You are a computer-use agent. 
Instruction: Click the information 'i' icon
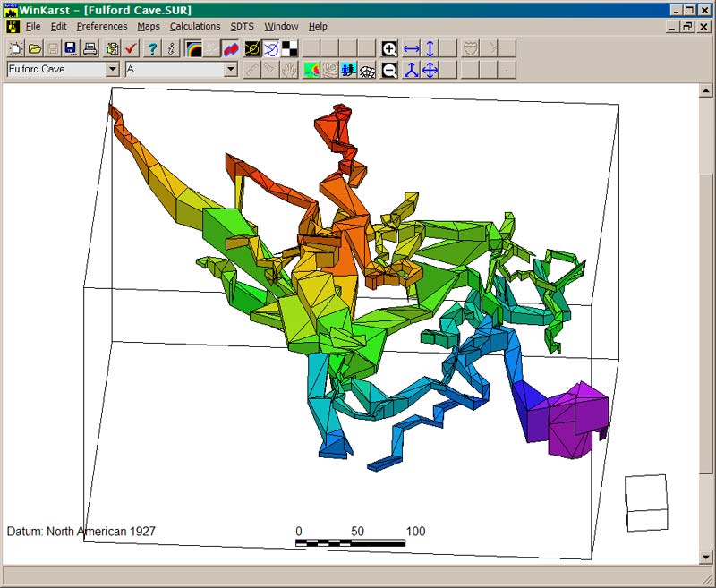pos(171,48)
